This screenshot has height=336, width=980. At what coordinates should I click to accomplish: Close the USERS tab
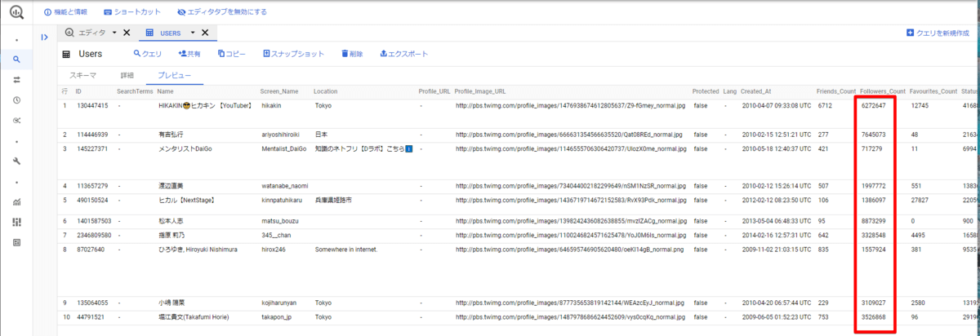click(x=205, y=33)
